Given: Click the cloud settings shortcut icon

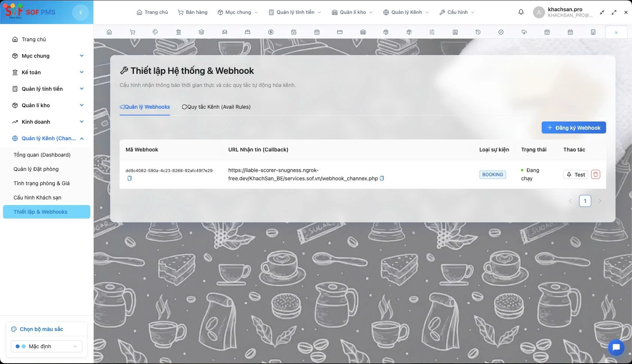Looking at the screenshot, I should coord(524,32).
